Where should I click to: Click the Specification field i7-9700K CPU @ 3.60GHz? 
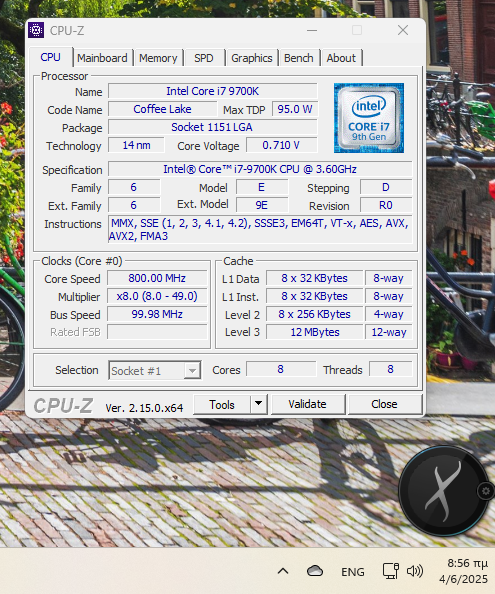(x=260, y=169)
